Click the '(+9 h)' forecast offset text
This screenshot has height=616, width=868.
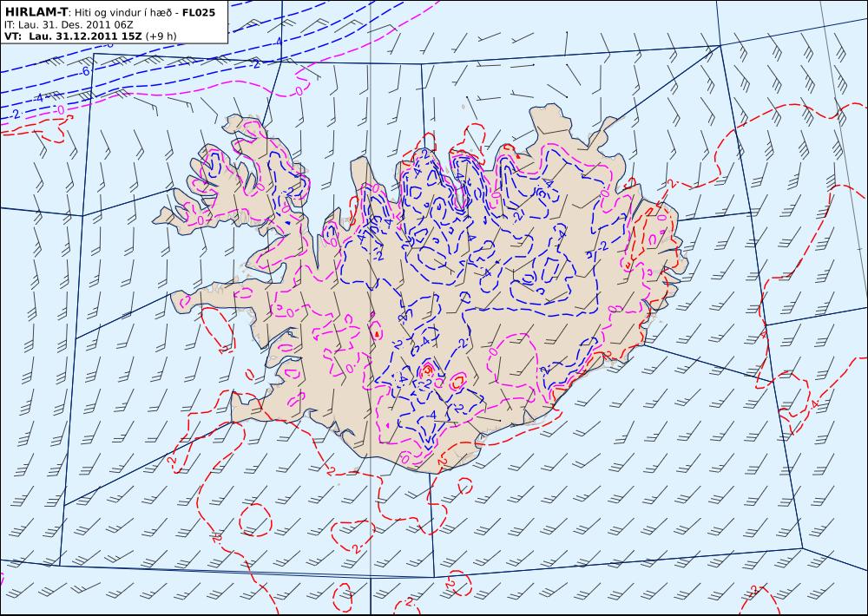click(161, 36)
